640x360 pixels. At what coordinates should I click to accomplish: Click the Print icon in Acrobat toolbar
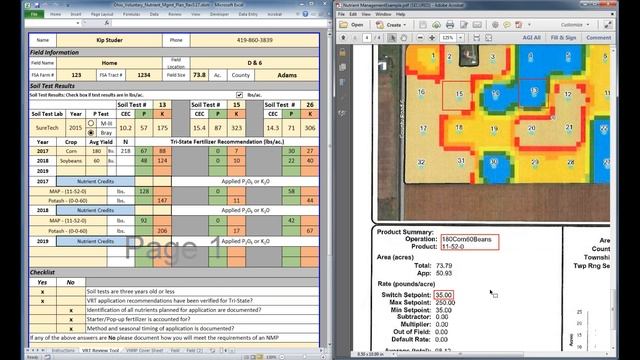point(450,25)
